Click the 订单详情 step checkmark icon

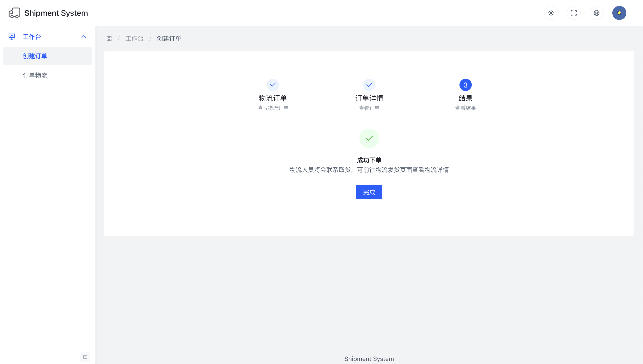click(x=369, y=85)
